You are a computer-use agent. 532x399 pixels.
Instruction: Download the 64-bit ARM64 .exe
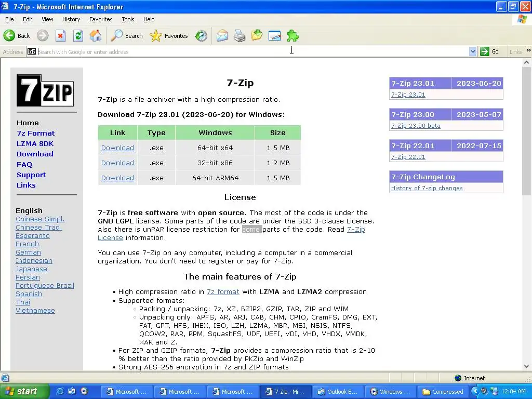[117, 178]
